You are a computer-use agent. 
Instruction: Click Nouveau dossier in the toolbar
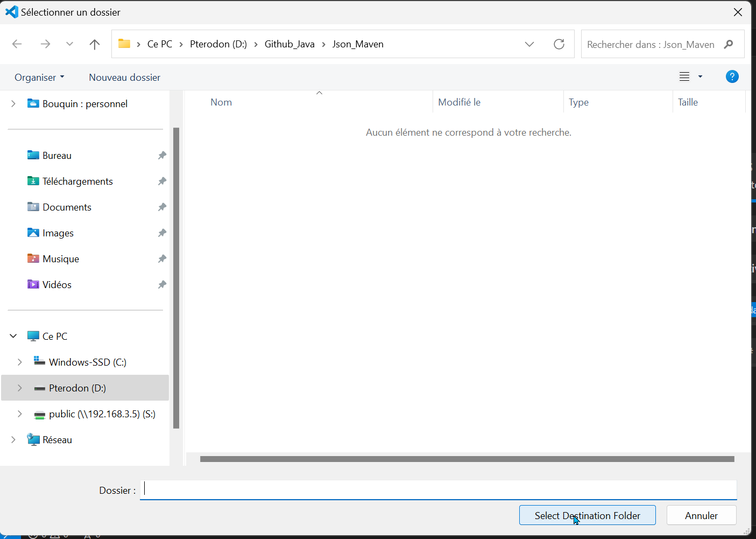124,78
